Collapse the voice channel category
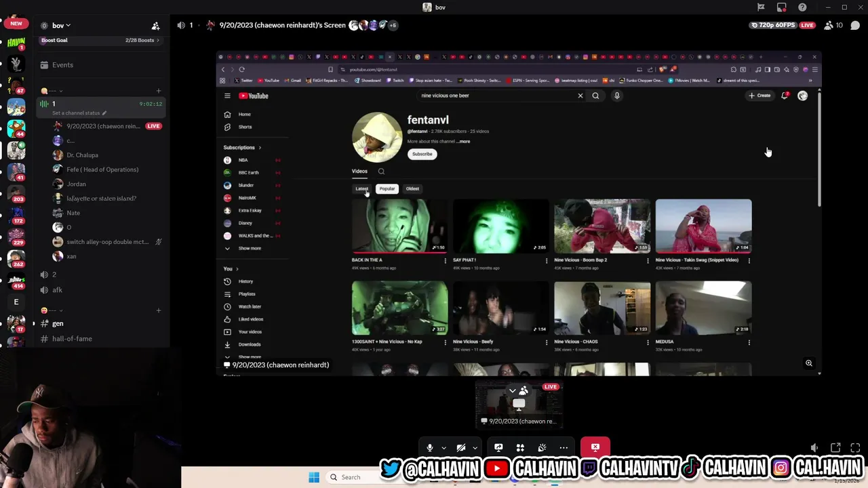 tap(53, 91)
